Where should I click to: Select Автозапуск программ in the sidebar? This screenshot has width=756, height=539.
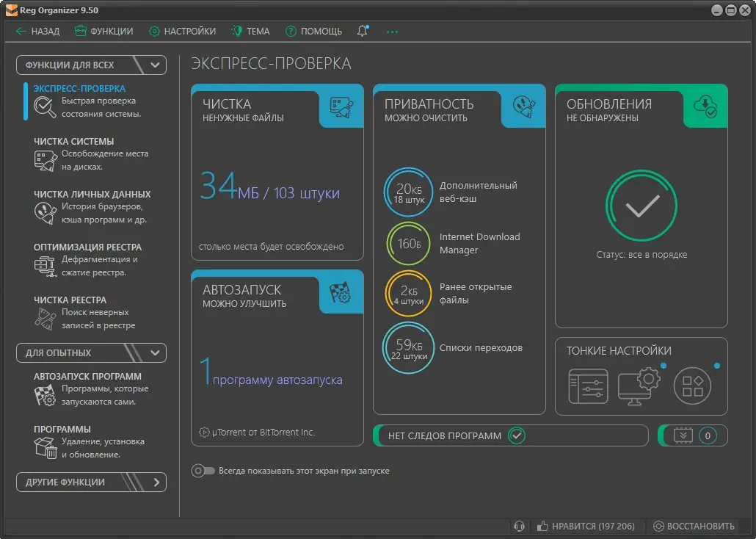pyautogui.click(x=92, y=388)
